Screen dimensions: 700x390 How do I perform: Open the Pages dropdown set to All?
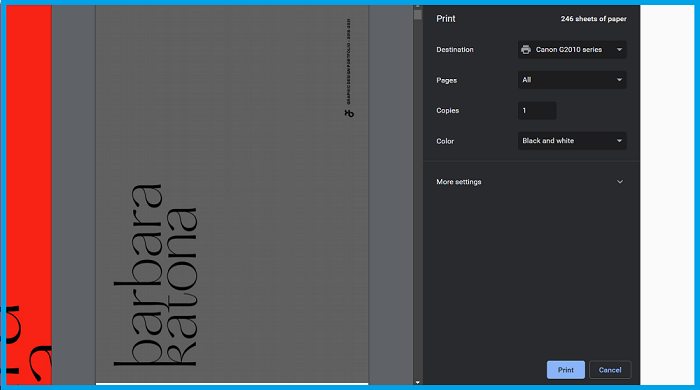(572, 80)
